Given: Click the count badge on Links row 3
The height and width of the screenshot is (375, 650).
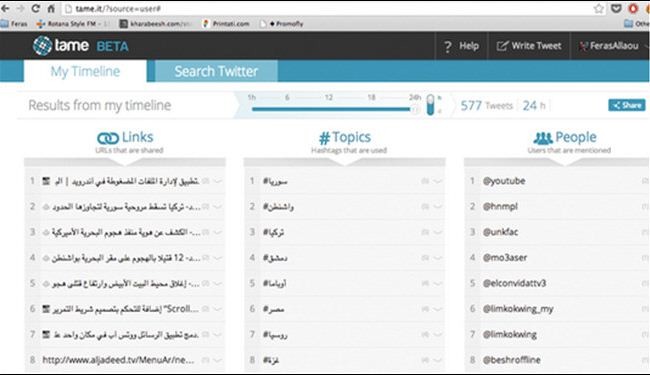Looking at the screenshot, I should click(x=206, y=232).
